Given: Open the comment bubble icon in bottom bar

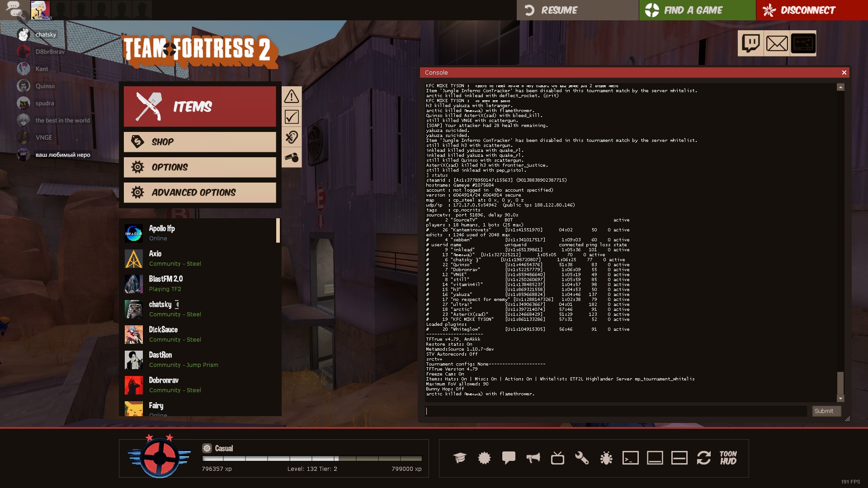Looking at the screenshot, I should (509, 458).
